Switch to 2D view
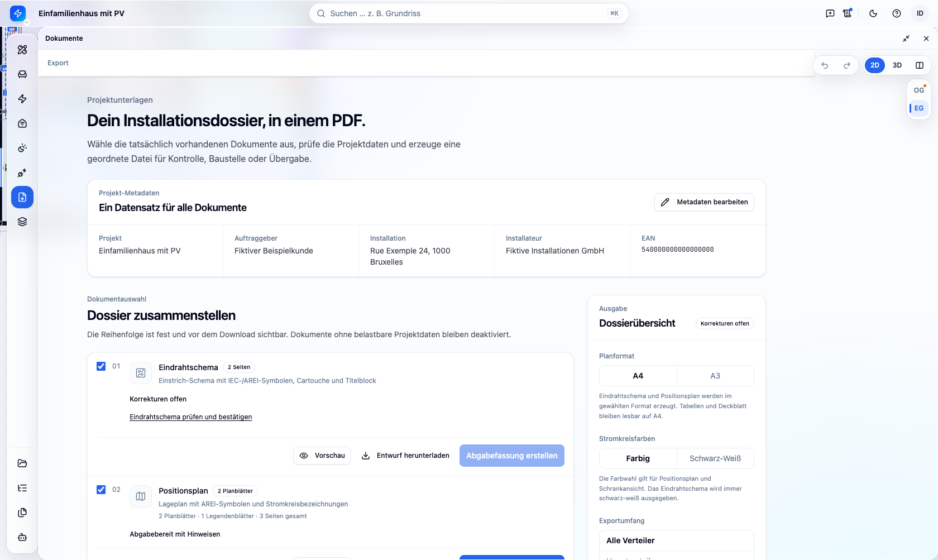 coord(875,65)
